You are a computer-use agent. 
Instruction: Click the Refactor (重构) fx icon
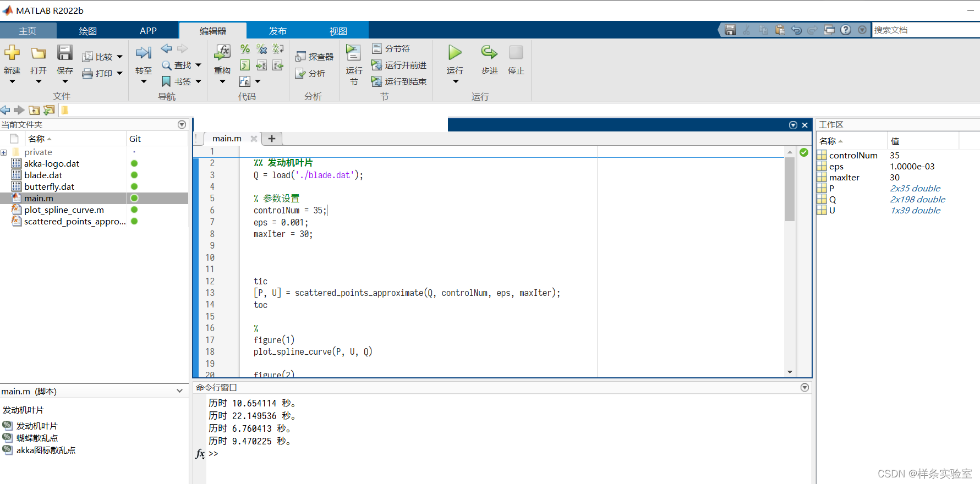pyautogui.click(x=222, y=53)
